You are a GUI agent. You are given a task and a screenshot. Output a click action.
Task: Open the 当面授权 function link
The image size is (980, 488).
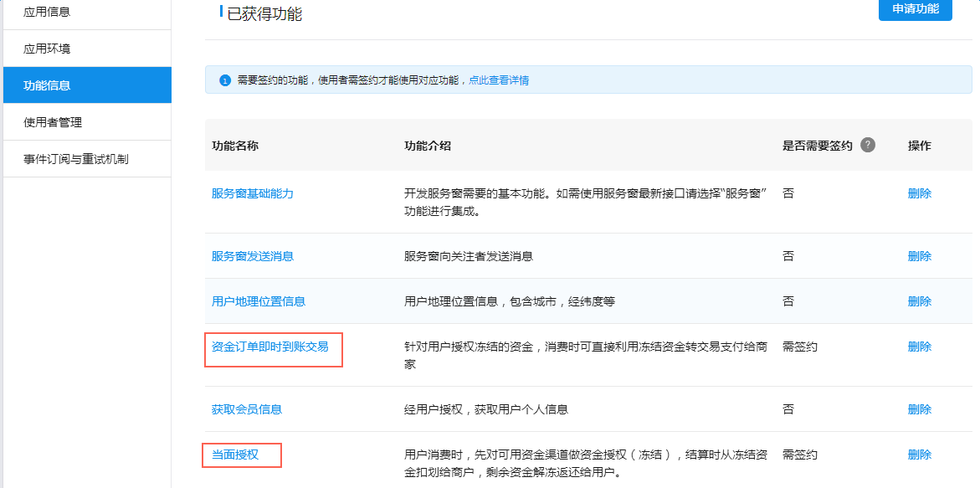234,455
